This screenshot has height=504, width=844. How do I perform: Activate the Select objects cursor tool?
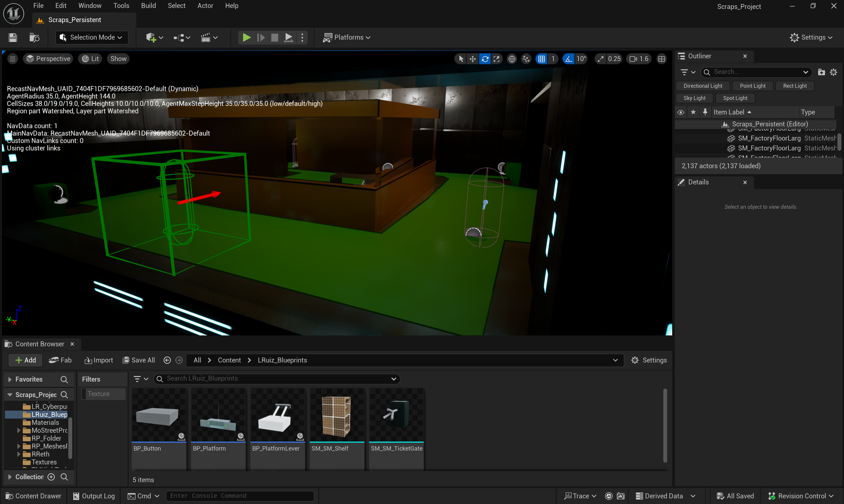[461, 59]
